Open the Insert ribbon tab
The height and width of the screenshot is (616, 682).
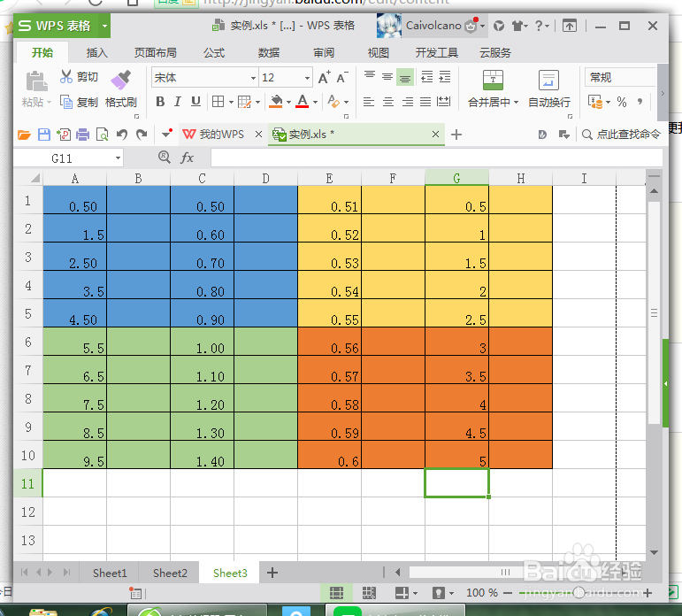tap(96, 53)
